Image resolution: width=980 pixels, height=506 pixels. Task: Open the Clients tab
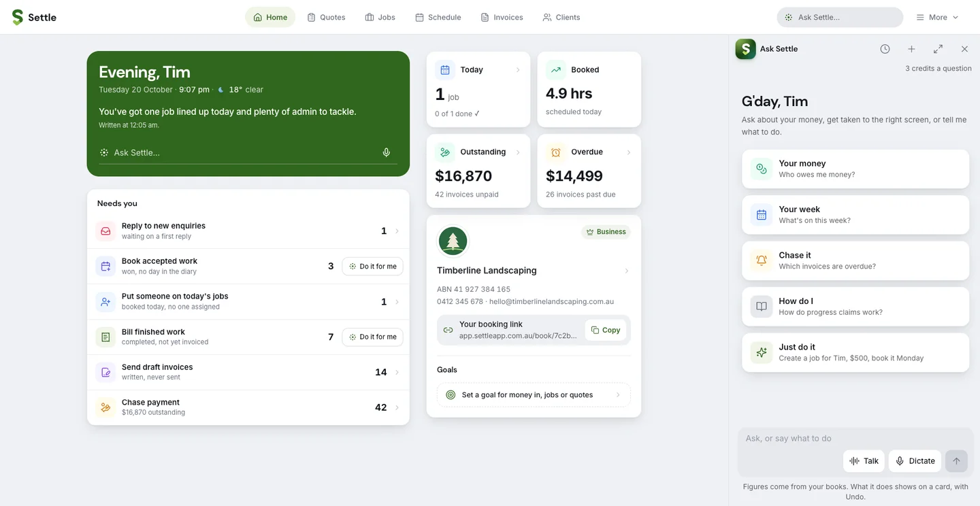click(x=561, y=17)
